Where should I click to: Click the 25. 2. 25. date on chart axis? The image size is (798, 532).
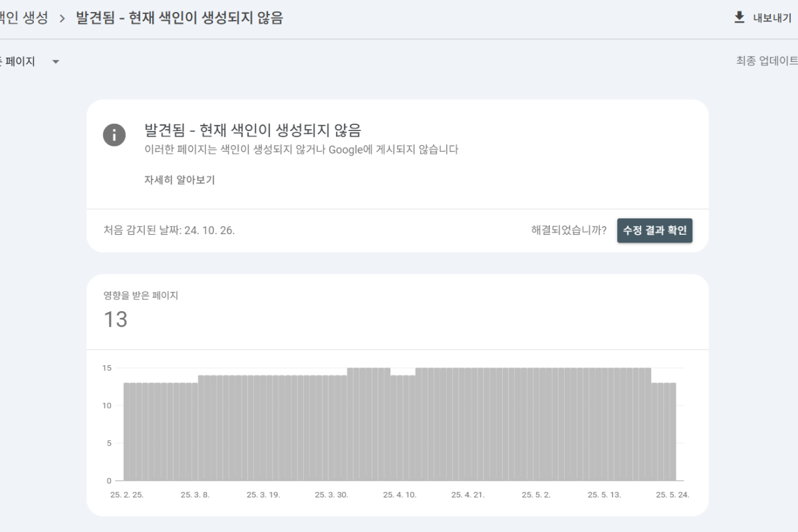(126, 495)
